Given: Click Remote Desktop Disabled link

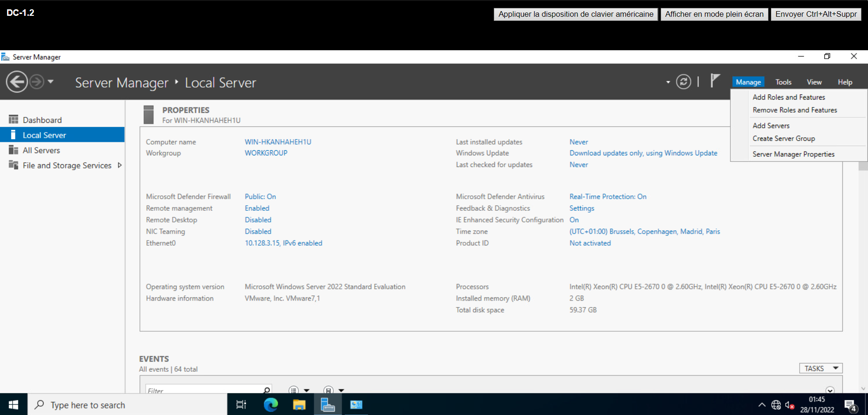Looking at the screenshot, I should tap(258, 220).
